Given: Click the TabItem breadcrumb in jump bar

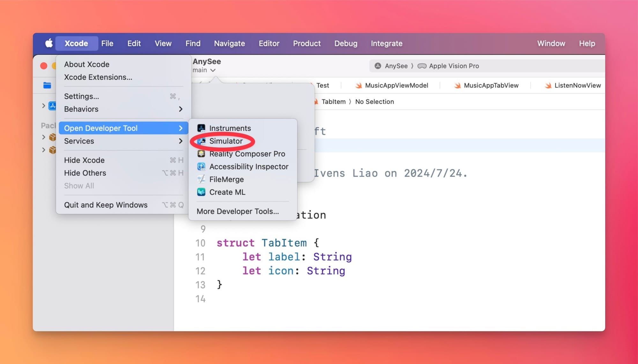Looking at the screenshot, I should 333,102.
